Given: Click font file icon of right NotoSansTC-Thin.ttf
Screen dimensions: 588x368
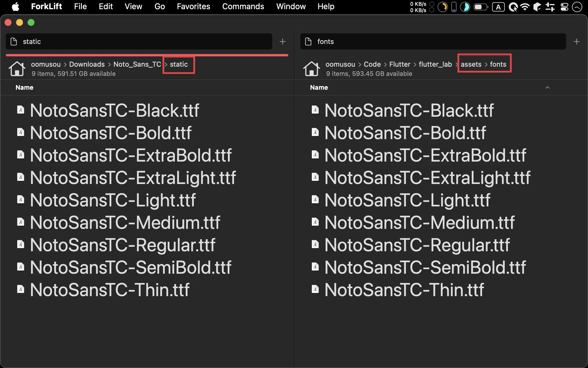Looking at the screenshot, I should coord(315,289).
